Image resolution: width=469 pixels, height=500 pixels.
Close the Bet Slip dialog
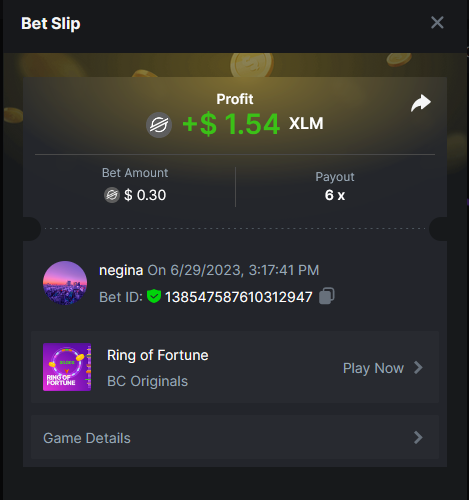pos(437,23)
